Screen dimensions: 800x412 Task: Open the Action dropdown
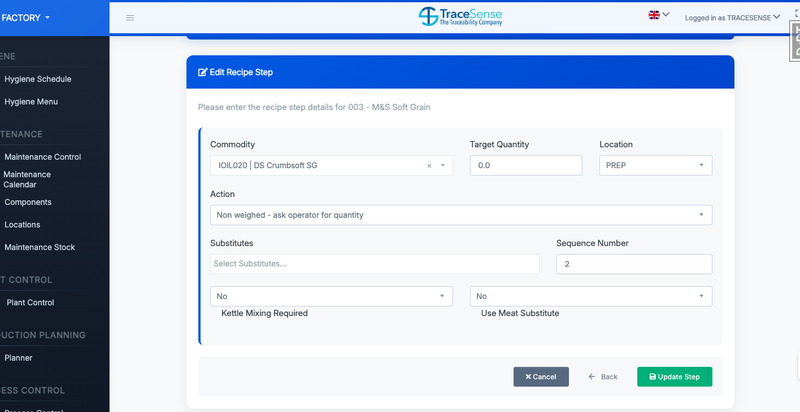tap(461, 215)
